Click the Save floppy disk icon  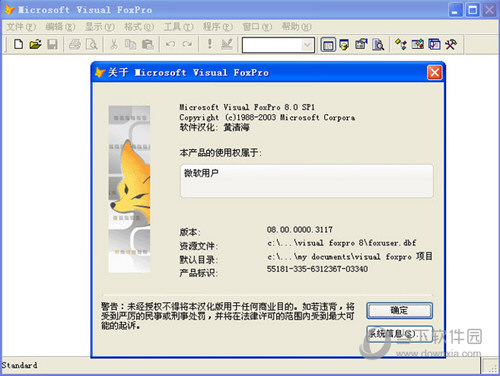(x=52, y=44)
